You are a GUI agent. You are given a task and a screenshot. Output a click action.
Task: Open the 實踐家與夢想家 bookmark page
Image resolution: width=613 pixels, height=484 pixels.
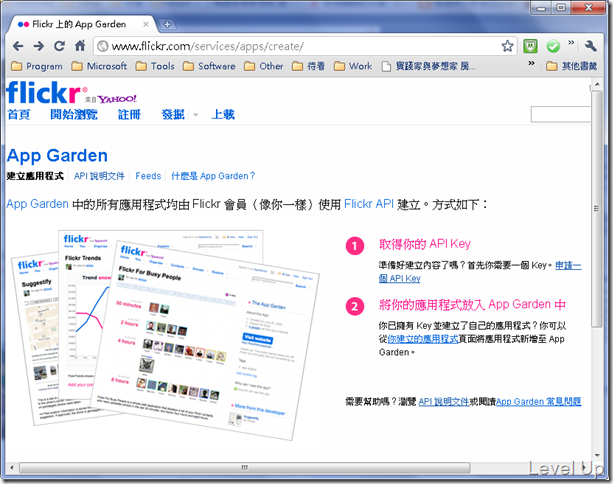click(x=428, y=66)
